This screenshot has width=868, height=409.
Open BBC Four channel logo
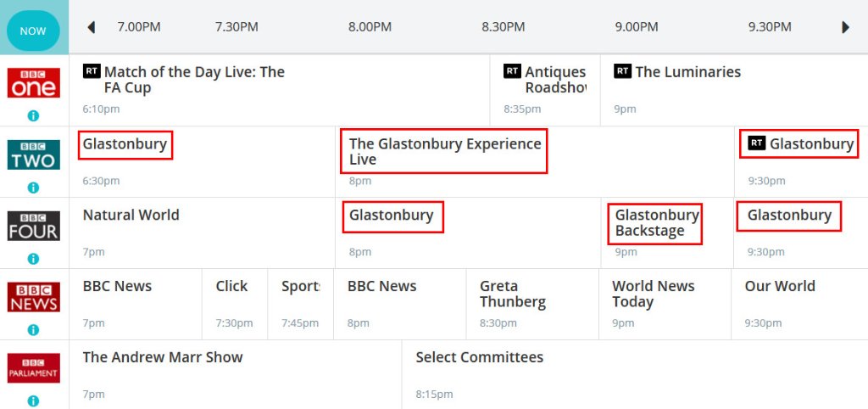click(x=34, y=226)
